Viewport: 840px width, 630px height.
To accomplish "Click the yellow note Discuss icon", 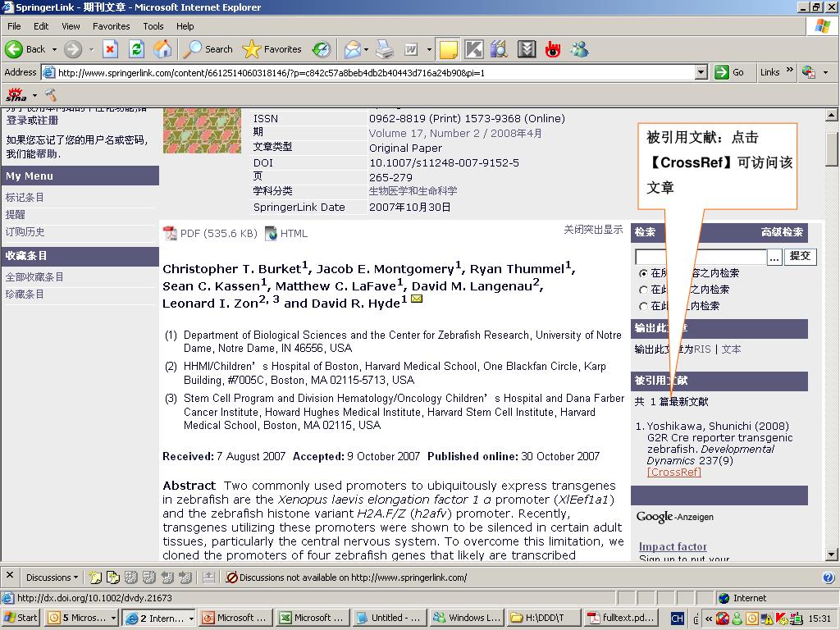I will pyautogui.click(x=448, y=49).
